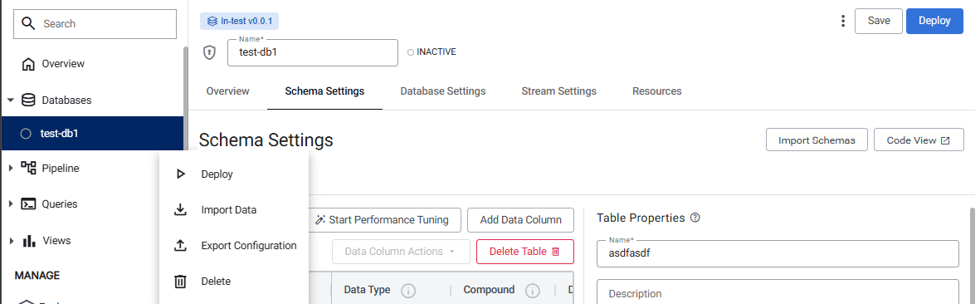
Task: Click the search magnifier icon
Action: coord(27,24)
